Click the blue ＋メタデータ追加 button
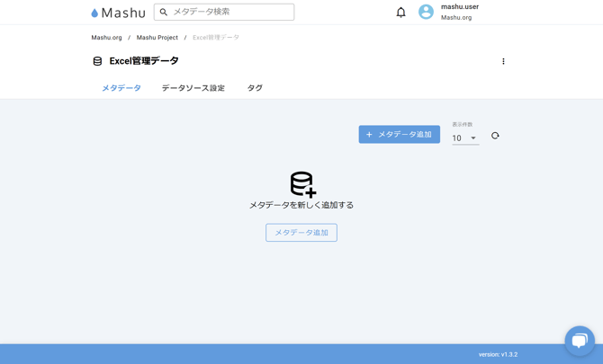603x364 pixels. click(x=399, y=134)
